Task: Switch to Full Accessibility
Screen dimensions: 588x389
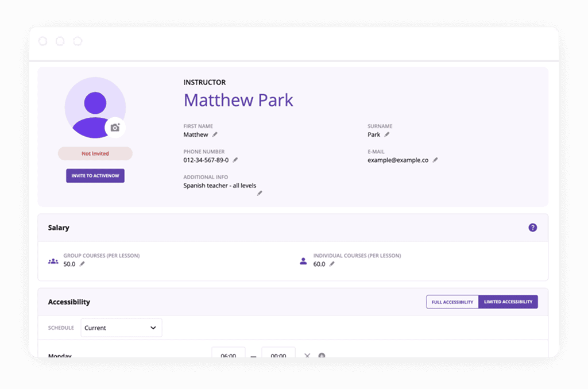Action: pyautogui.click(x=452, y=302)
